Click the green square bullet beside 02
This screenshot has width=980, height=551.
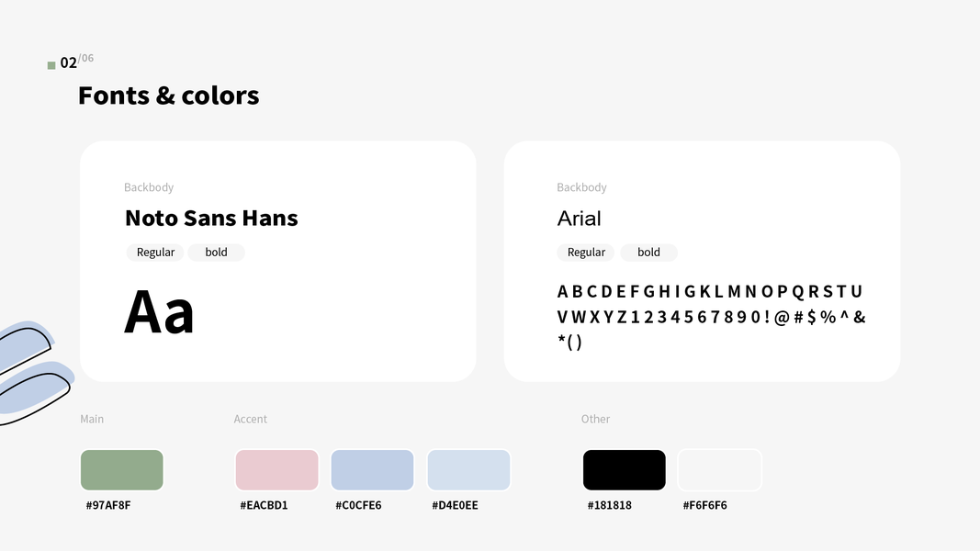51,65
